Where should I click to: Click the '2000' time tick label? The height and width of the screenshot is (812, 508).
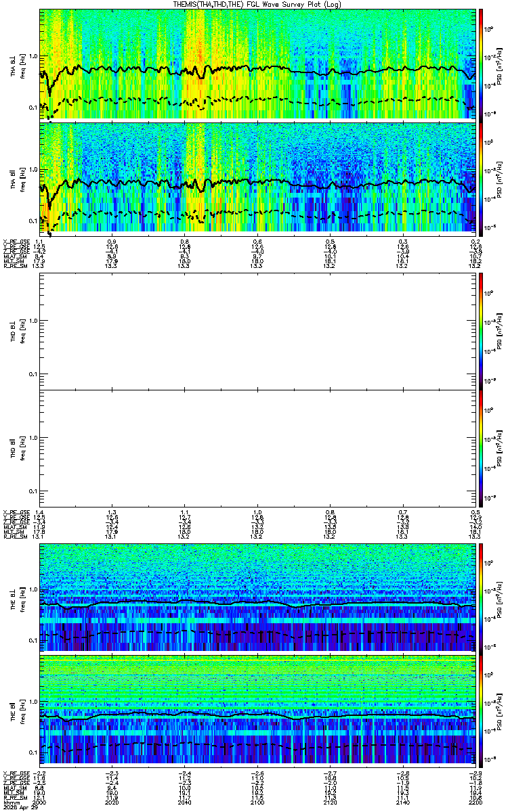point(39,803)
